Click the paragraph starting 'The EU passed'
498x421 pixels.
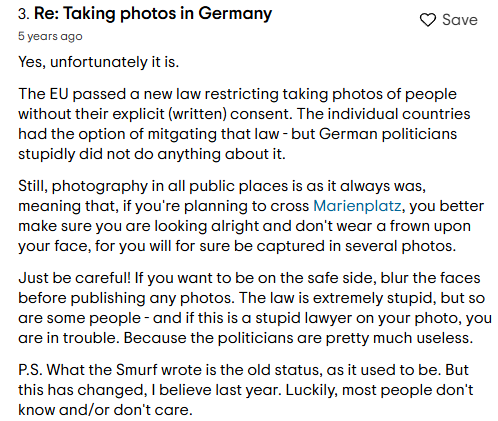point(244,124)
